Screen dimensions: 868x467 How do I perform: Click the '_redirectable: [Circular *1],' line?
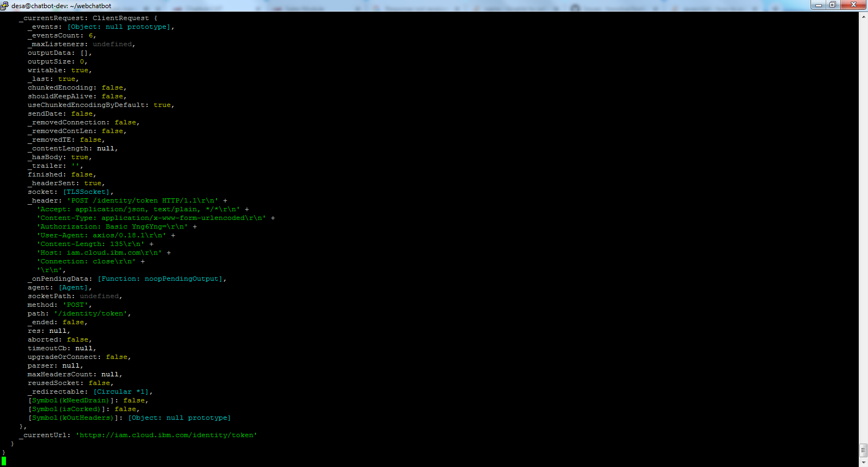[90, 392]
